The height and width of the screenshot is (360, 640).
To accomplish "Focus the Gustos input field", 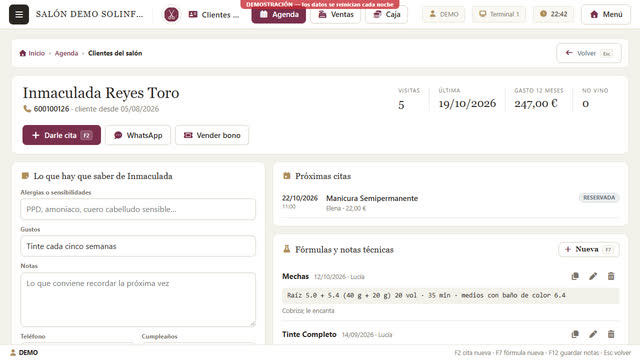I will click(x=138, y=246).
